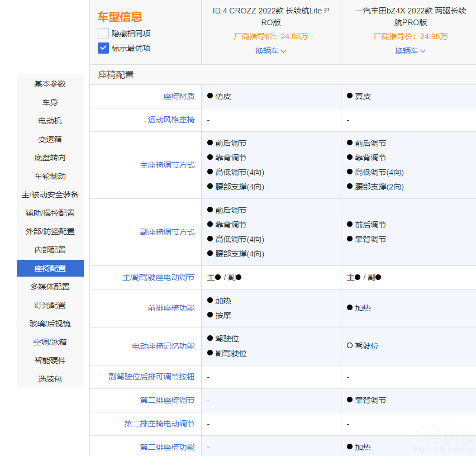Jump to 电动机 section
Image resolution: width=476 pixels, height=456 pixels.
[x=50, y=121]
